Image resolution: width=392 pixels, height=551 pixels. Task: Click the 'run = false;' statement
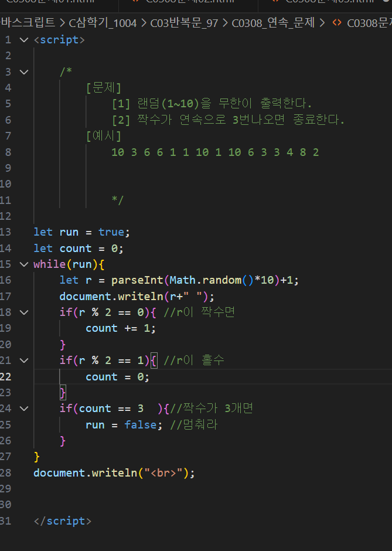click(124, 425)
